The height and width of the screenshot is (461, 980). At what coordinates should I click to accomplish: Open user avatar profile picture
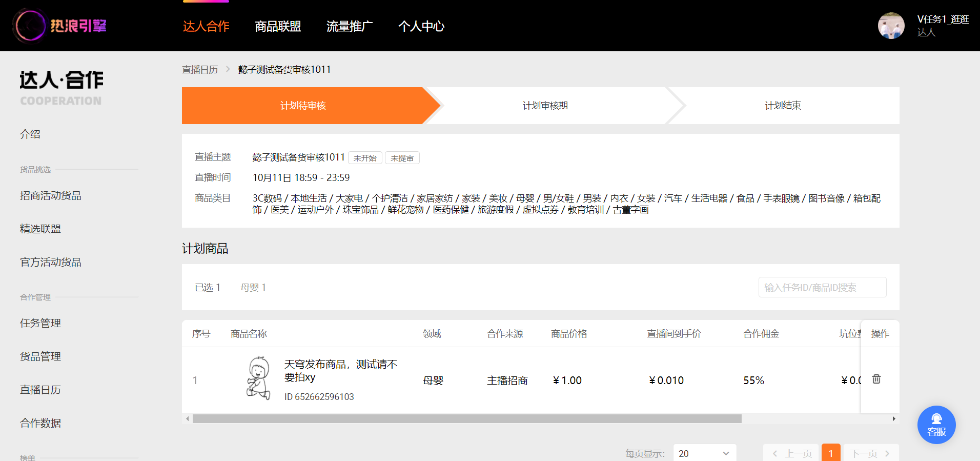pyautogui.click(x=891, y=26)
